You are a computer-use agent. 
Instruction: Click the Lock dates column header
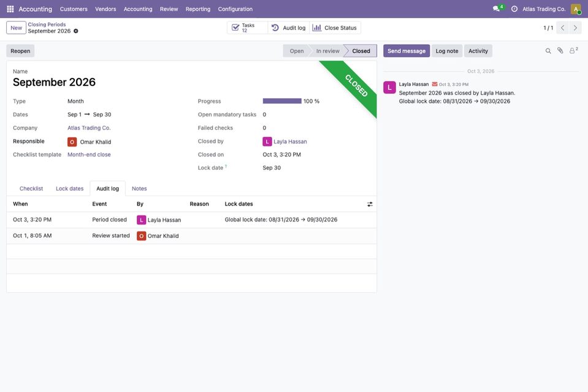[x=239, y=204]
